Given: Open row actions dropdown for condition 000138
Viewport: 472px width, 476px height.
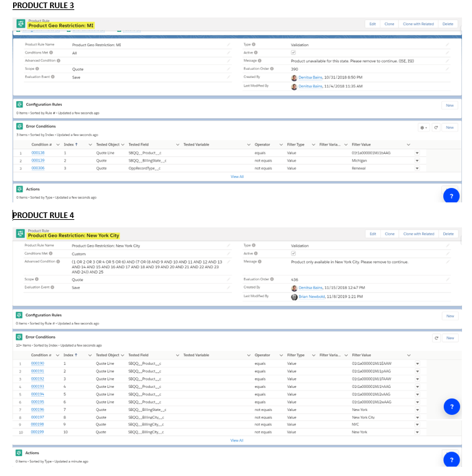Looking at the screenshot, I should pos(417,152).
